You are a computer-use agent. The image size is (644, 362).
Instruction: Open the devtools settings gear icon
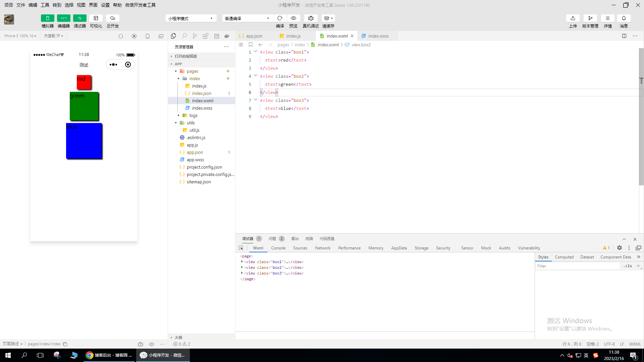620,248
